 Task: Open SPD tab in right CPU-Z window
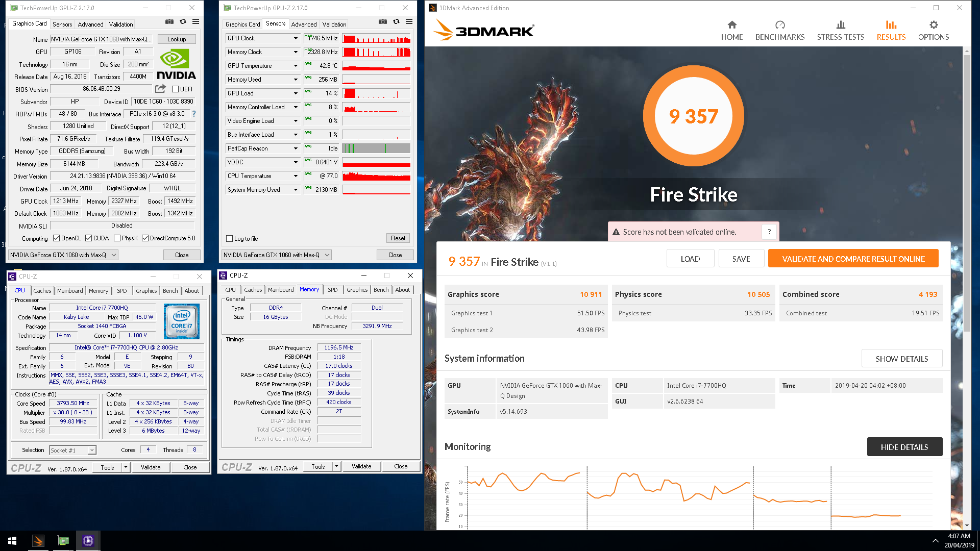[333, 290]
